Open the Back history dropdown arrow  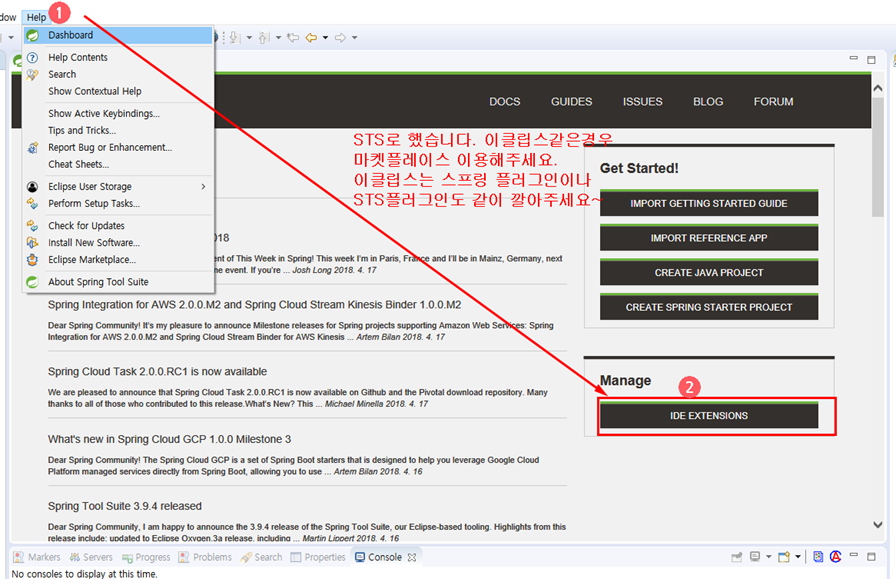click(x=326, y=38)
